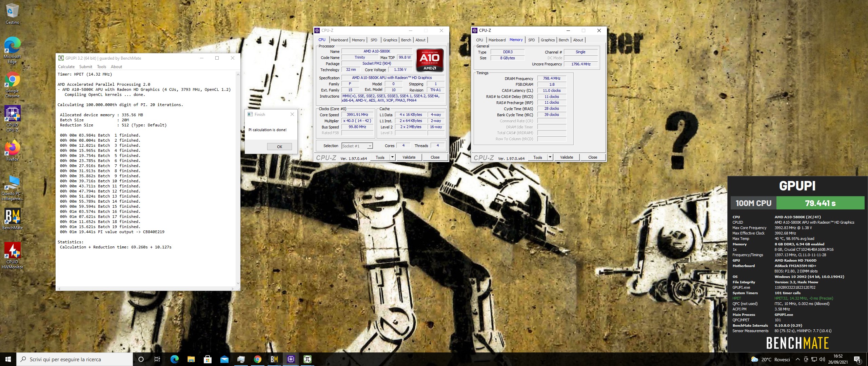
Task: Open Mail app in taskbar
Action: click(x=224, y=359)
